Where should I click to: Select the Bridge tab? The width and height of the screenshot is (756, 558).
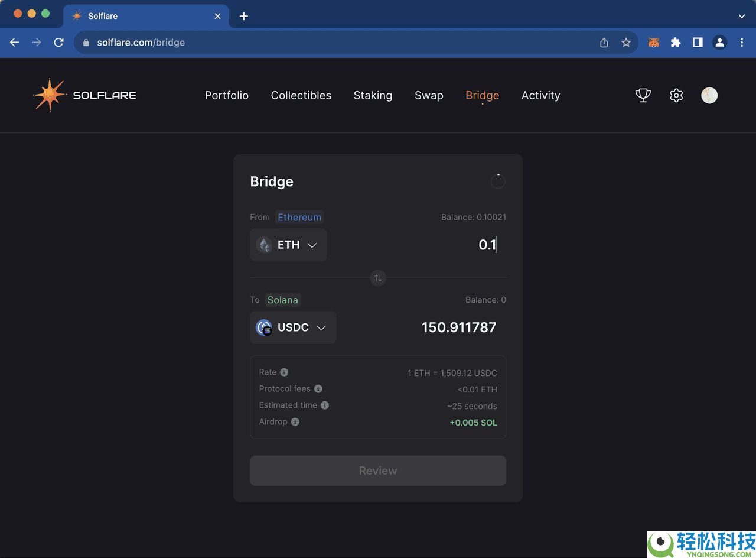[483, 95]
